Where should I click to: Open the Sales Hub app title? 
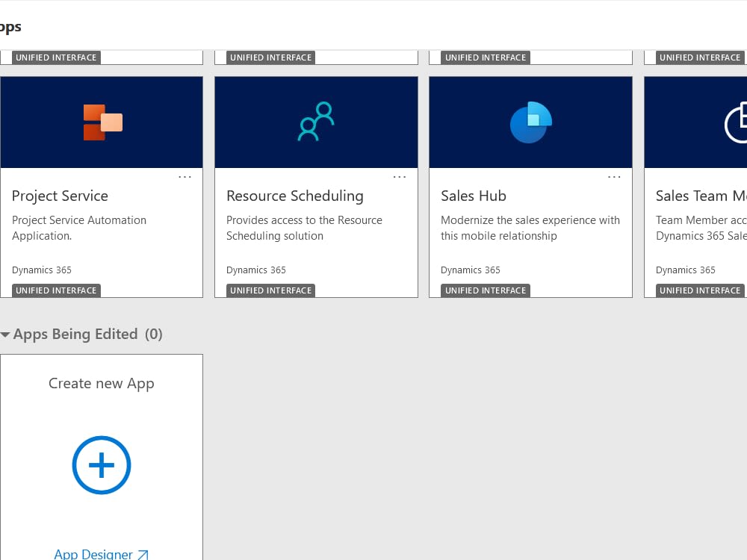[x=474, y=196]
